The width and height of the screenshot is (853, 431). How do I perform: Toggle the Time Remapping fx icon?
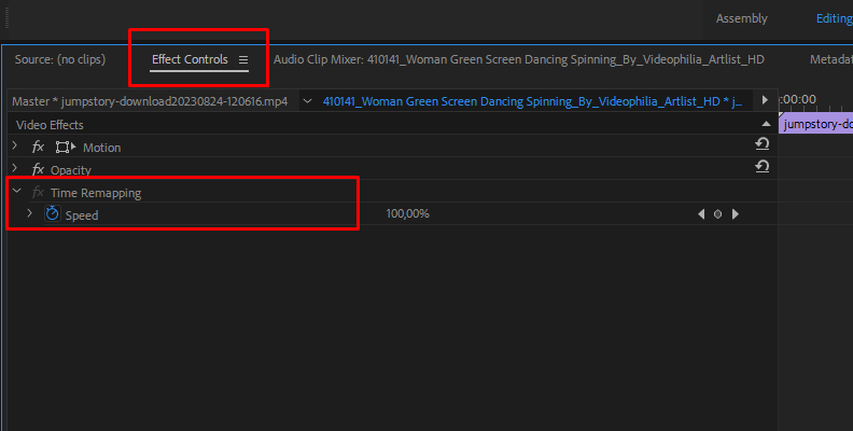38,192
